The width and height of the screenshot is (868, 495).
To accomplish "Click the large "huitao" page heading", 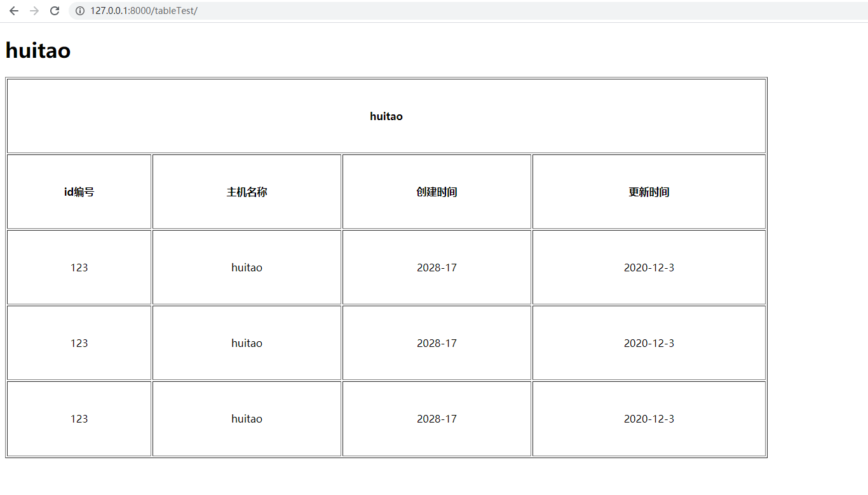I will (x=38, y=50).
